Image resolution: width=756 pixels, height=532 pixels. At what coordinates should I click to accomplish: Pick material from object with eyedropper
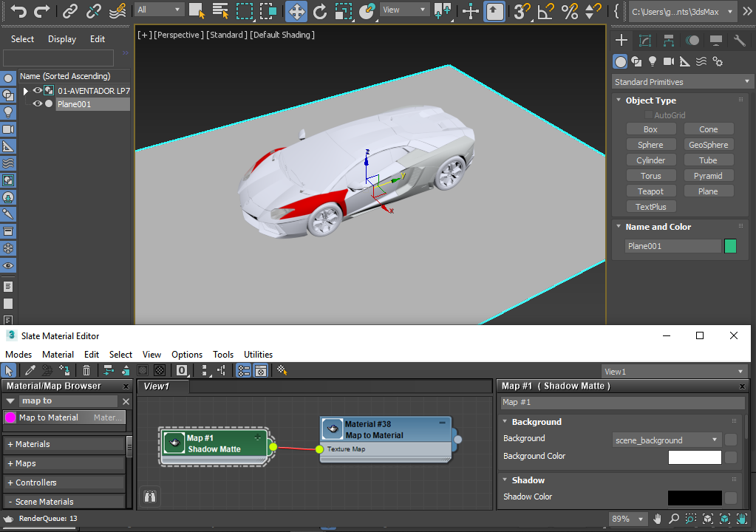coord(30,371)
